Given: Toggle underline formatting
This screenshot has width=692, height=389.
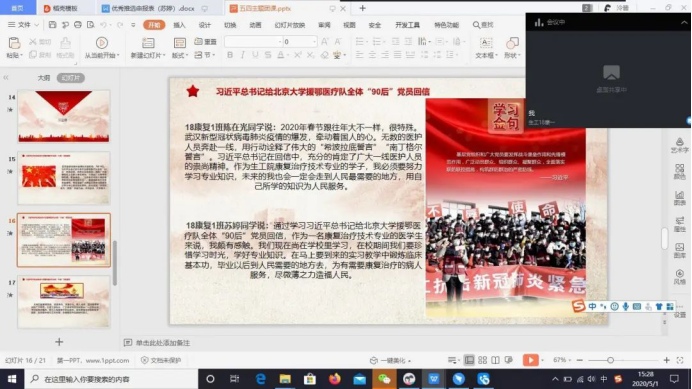Looking at the screenshot, I should pyautogui.click(x=255, y=55).
